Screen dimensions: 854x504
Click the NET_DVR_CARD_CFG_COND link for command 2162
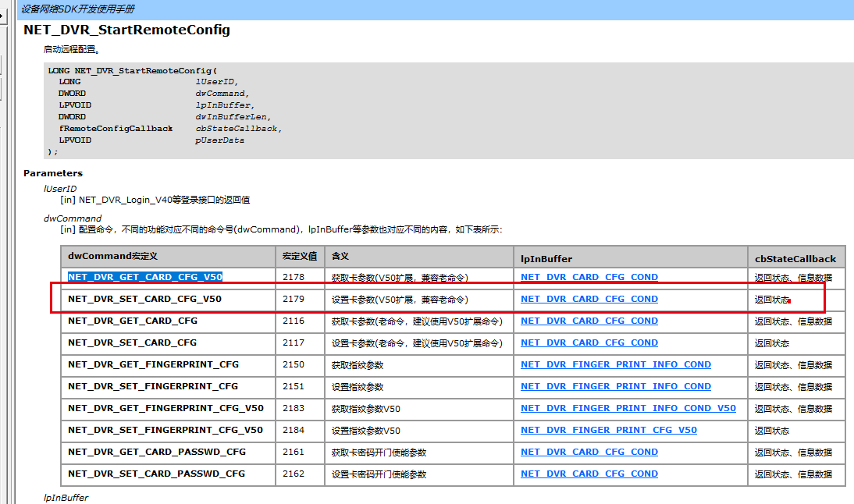[x=589, y=474]
